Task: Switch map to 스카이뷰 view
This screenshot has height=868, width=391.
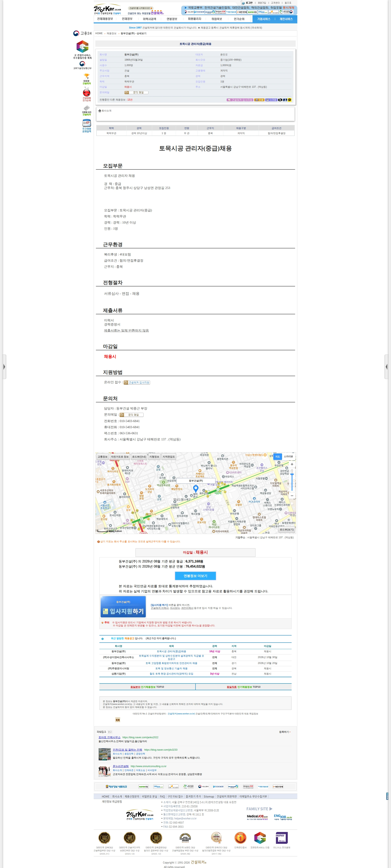Action: click(x=288, y=456)
